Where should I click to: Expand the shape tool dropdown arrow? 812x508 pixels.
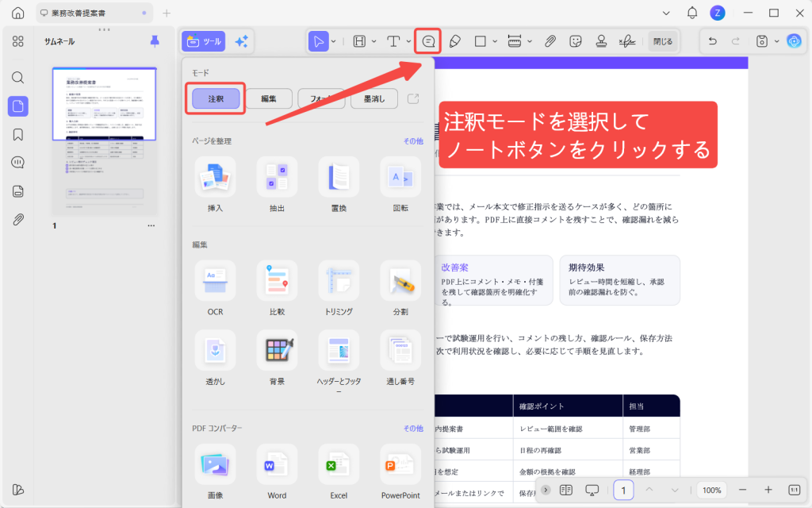tap(495, 41)
